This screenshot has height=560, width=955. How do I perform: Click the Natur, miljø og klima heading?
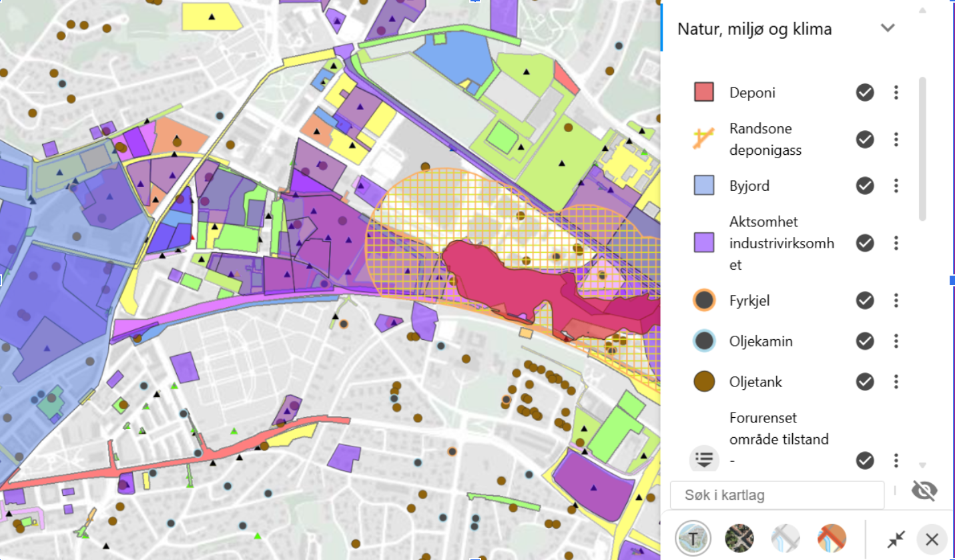click(x=754, y=29)
